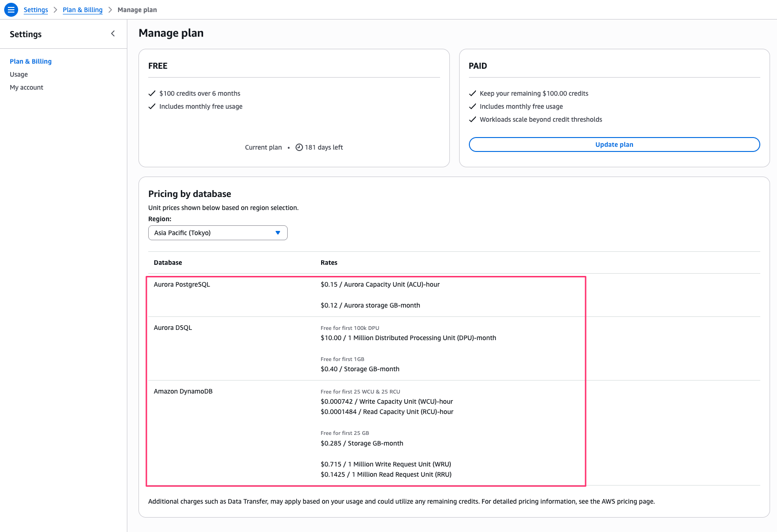Screen dimensions: 777x532
Task: Click the blue arrow in Region selector
Action: [278, 233]
